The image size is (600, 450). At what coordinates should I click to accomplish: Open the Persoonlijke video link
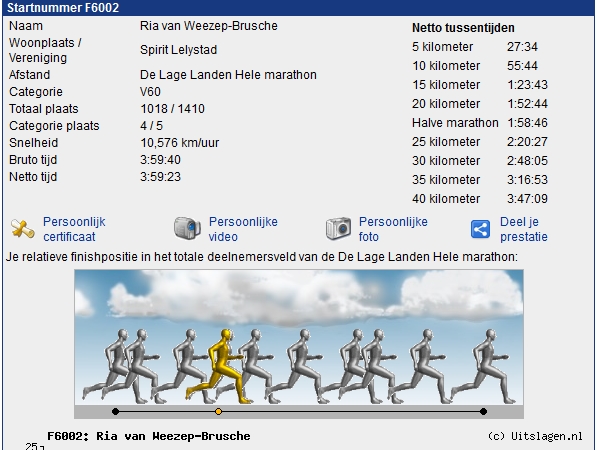pos(243,229)
